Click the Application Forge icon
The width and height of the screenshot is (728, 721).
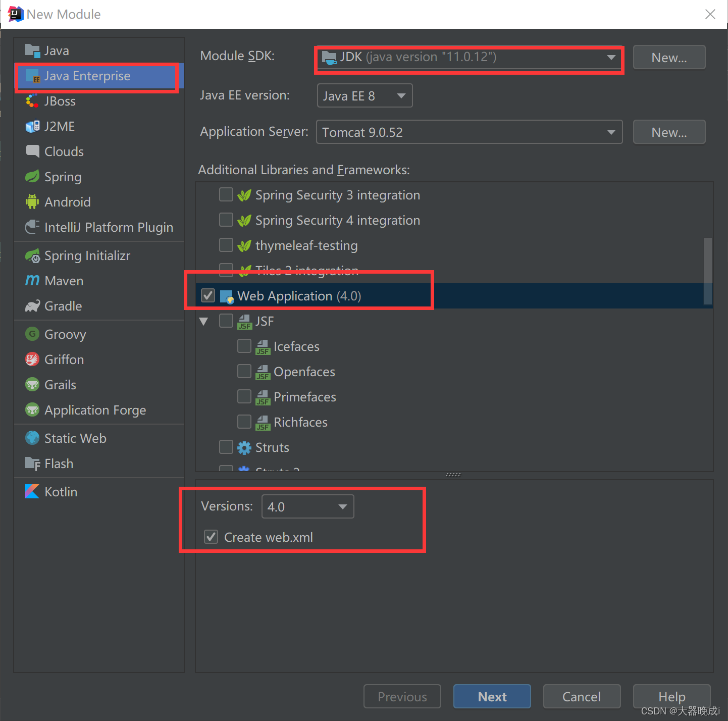click(33, 410)
